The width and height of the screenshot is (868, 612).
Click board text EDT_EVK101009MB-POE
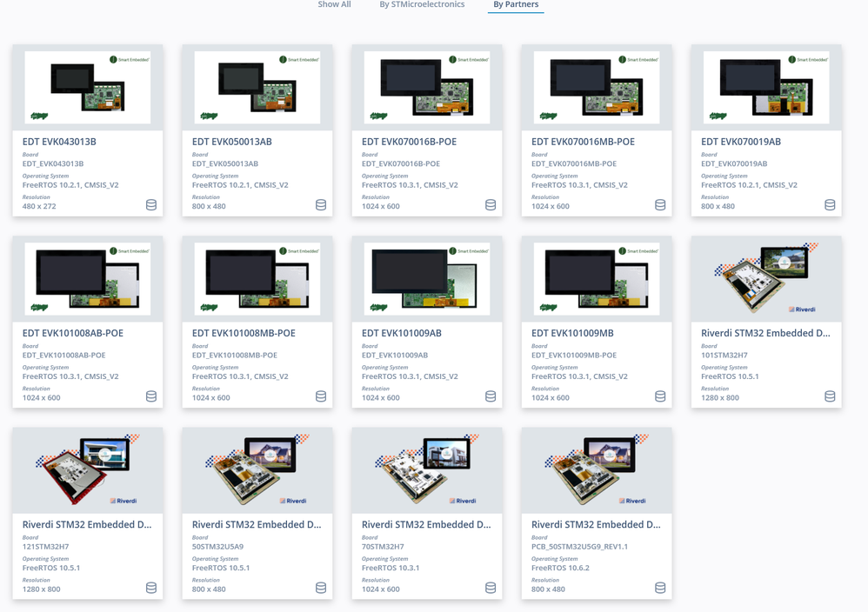[574, 356]
